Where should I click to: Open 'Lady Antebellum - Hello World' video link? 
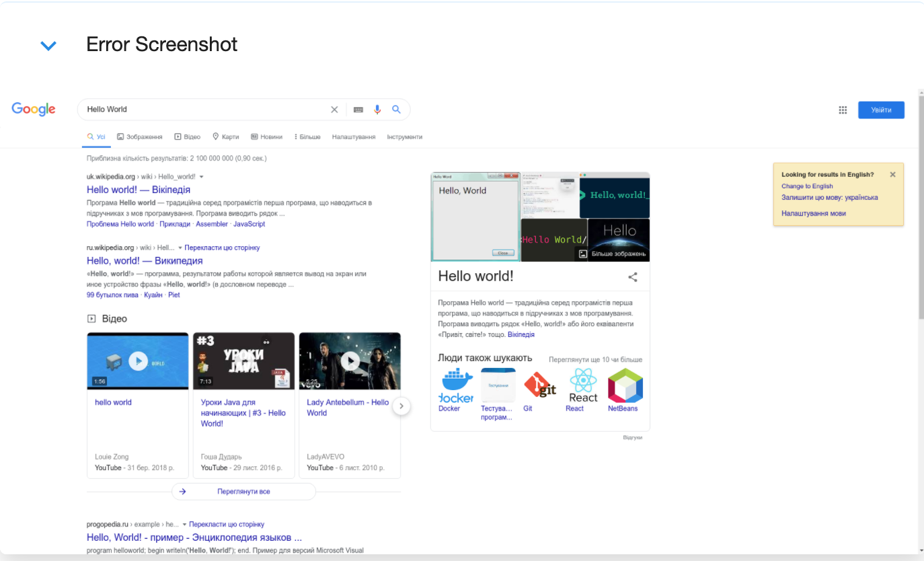click(348, 408)
